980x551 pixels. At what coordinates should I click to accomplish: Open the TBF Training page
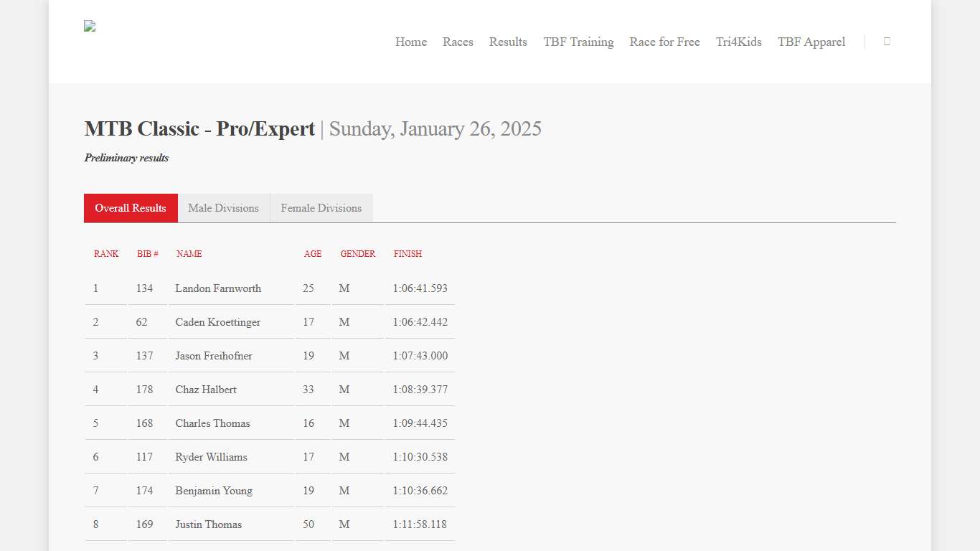pyautogui.click(x=578, y=42)
